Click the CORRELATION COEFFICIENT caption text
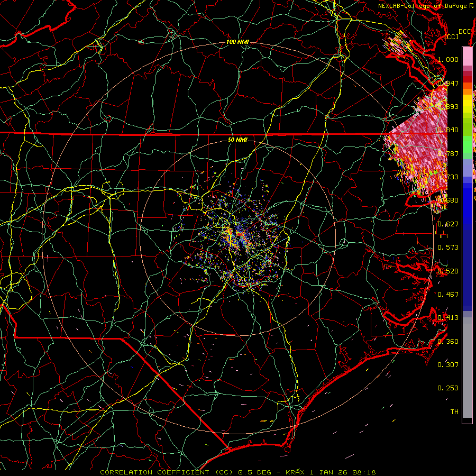 coord(154,472)
